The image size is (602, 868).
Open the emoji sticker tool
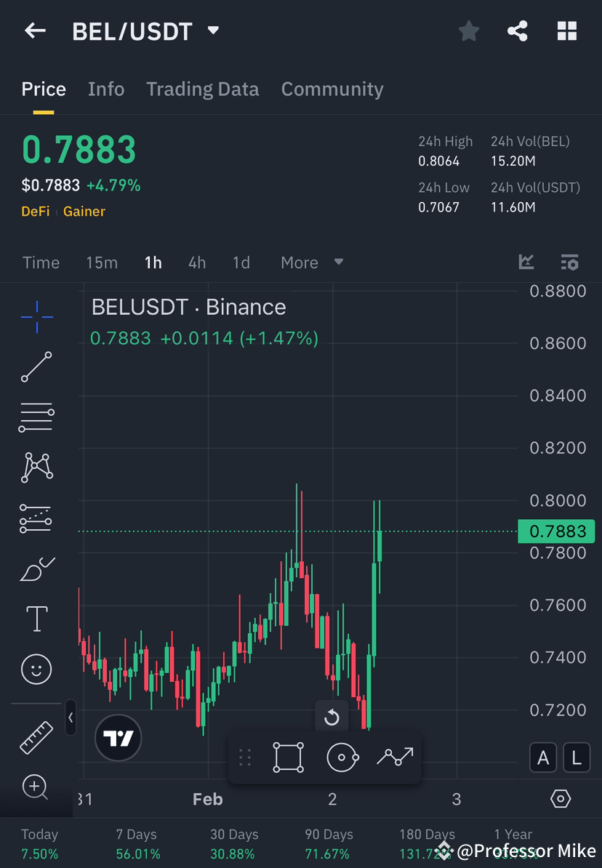tap(36, 669)
